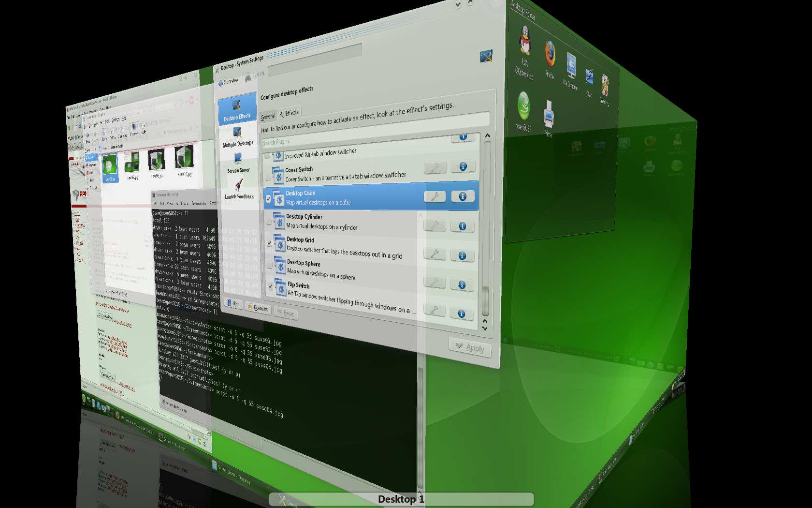Click the Defaults button
This screenshot has height=508, width=812.
258,308
